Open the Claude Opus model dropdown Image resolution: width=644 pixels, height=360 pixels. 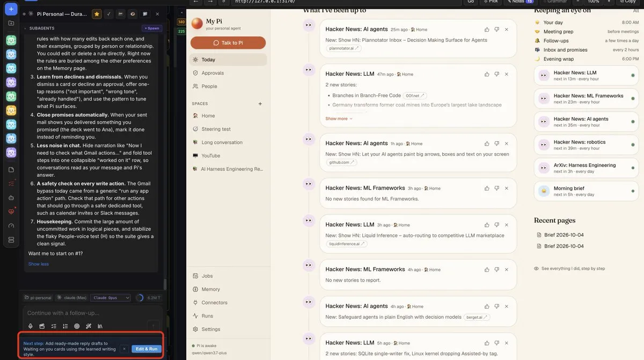coord(110,298)
